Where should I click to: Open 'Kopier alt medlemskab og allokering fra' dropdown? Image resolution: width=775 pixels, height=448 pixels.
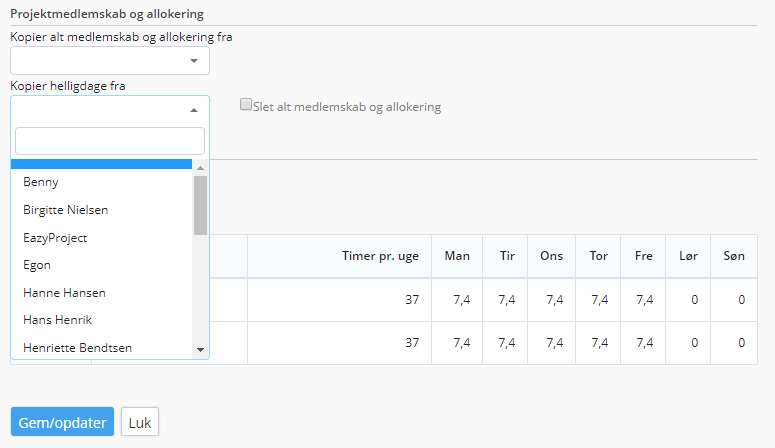pos(110,61)
